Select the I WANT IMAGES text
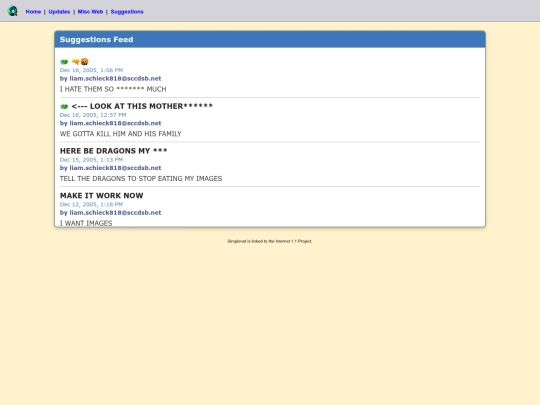540x405 pixels. point(86,223)
